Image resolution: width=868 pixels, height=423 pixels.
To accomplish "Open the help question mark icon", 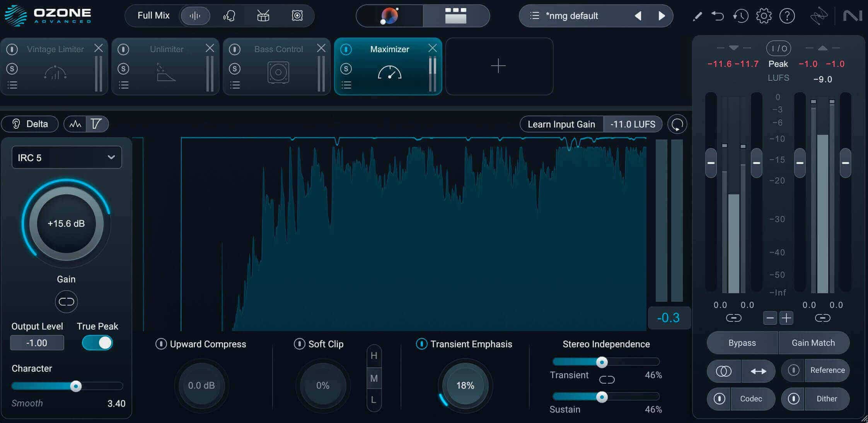I will [x=787, y=16].
